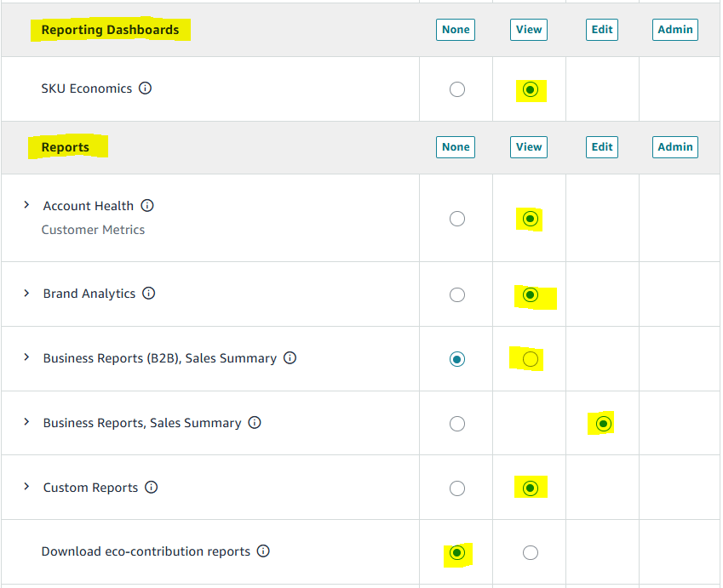This screenshot has width=723, height=588.
Task: Expand the Brand Analytics row
Action: 26,293
